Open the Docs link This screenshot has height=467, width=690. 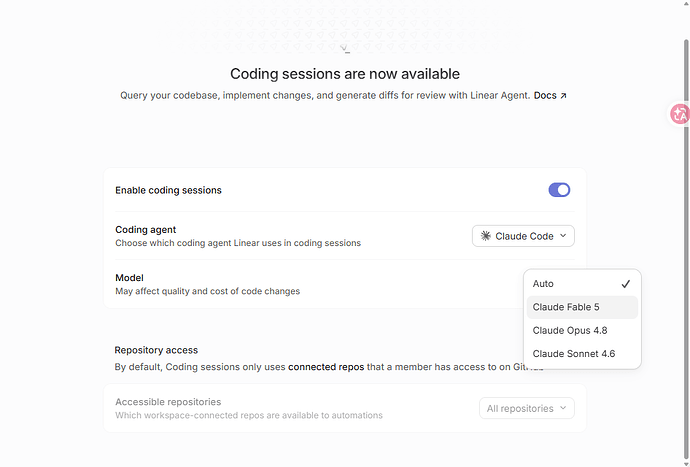550,96
